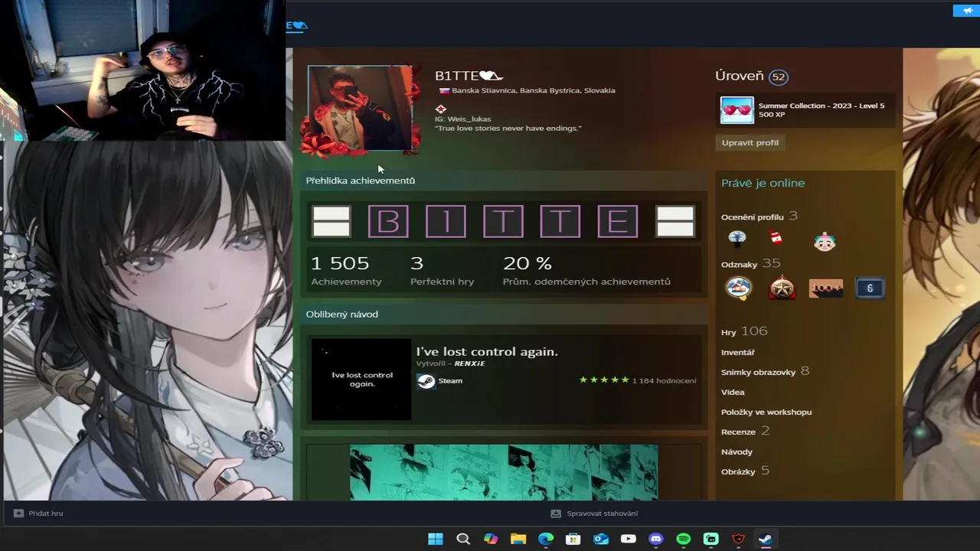Open Microsoft Edge from the taskbar
The image size is (980, 551).
click(x=546, y=539)
